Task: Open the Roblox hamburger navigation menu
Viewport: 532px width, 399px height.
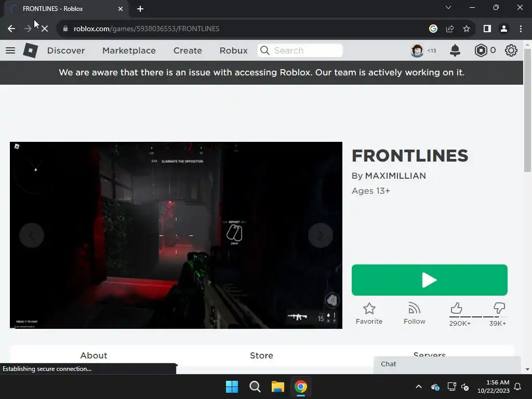Action: (10, 50)
